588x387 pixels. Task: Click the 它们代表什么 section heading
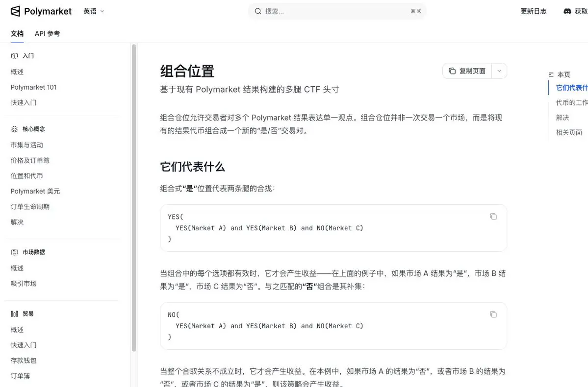point(192,167)
